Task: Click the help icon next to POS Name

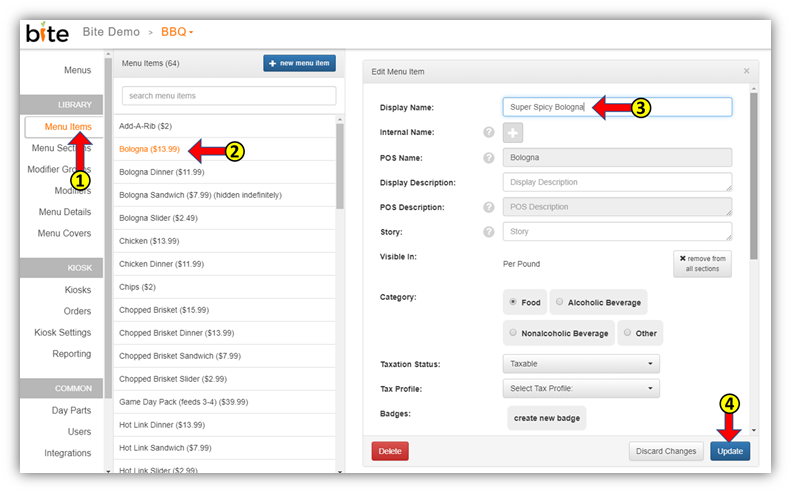Action: (489, 158)
